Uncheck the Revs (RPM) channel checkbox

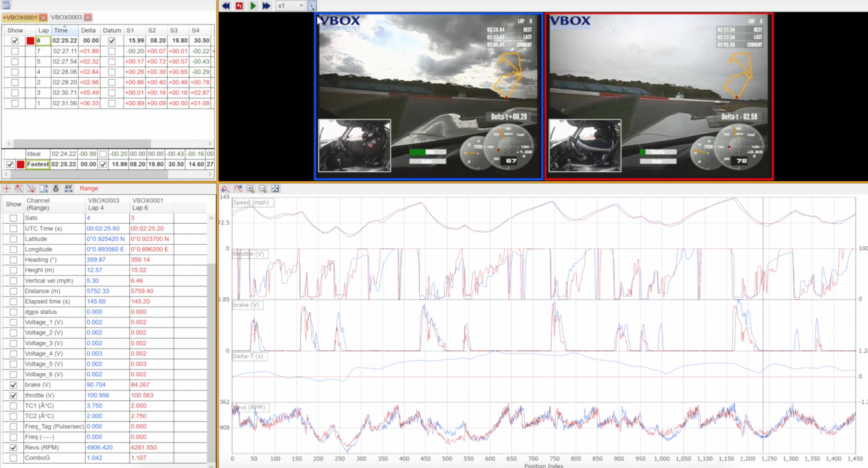(x=13, y=447)
